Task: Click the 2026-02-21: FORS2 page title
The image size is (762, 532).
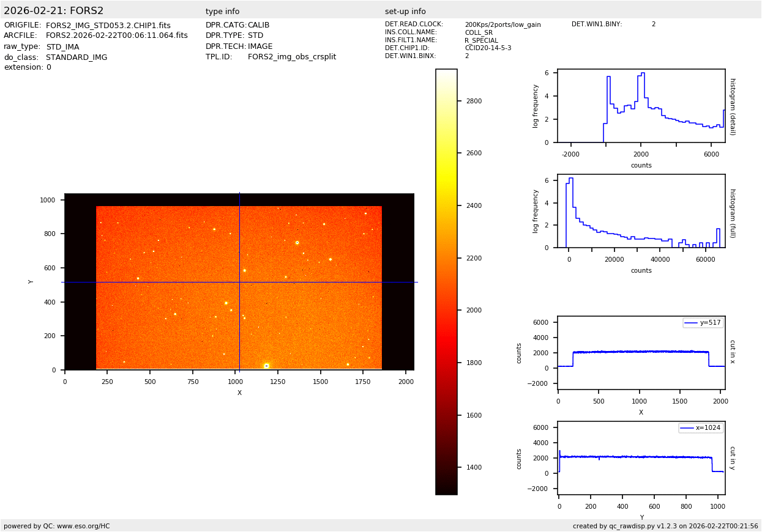Action: coord(54,11)
